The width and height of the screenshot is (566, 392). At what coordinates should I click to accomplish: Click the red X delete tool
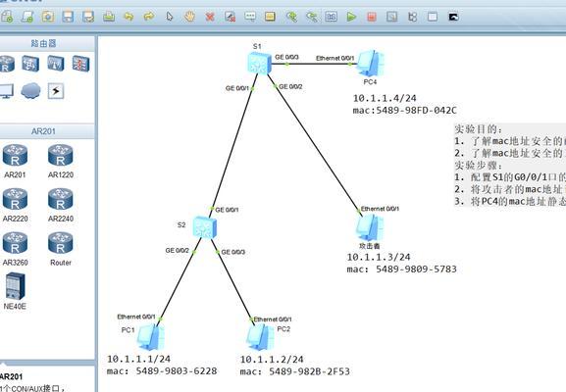tap(210, 17)
